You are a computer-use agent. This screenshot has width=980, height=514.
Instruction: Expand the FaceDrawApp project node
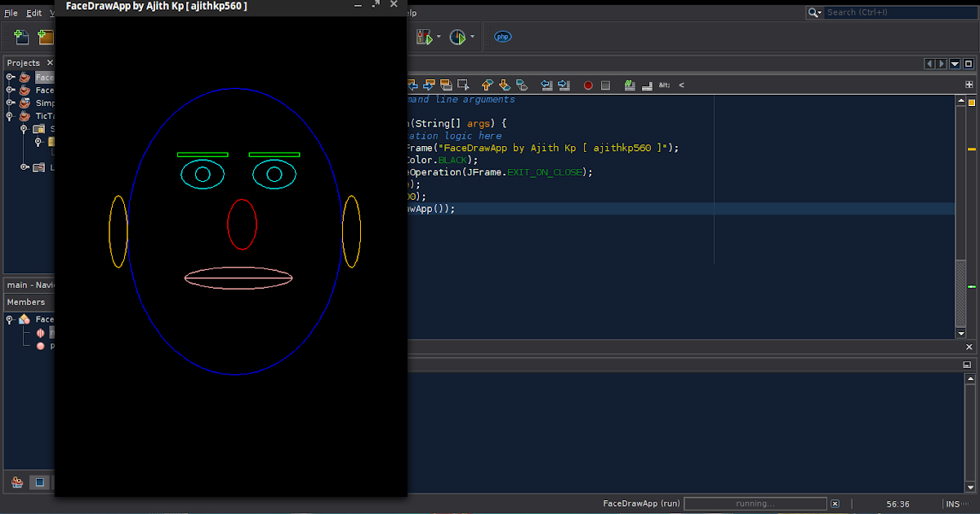coord(8,77)
